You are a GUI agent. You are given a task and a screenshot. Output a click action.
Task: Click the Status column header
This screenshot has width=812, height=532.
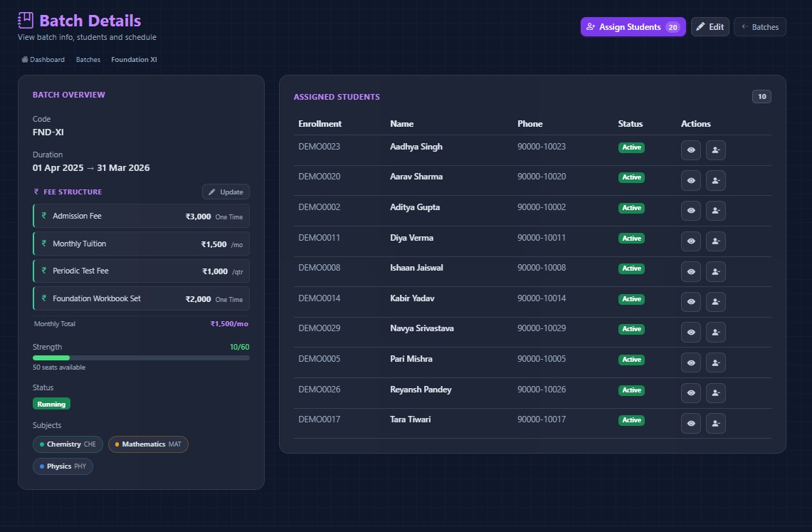click(631, 124)
